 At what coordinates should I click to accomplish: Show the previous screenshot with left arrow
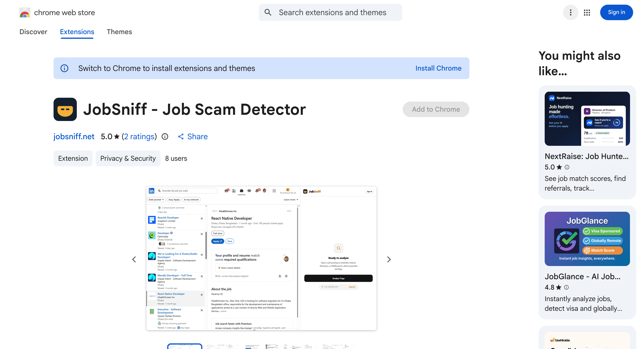click(134, 259)
